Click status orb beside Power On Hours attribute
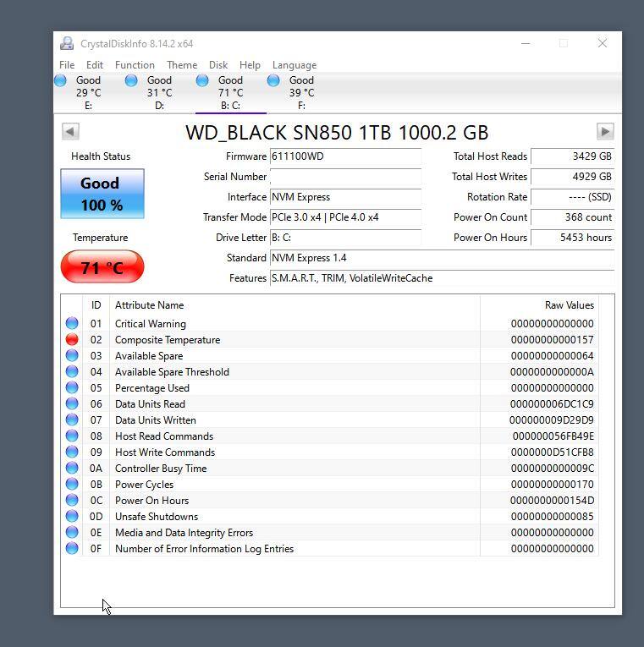The image size is (644, 647). pos(72,500)
